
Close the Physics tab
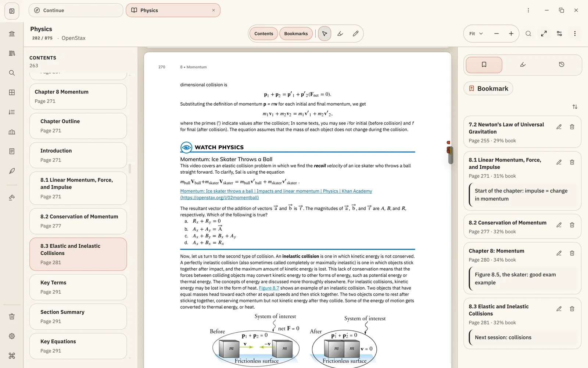(x=214, y=10)
